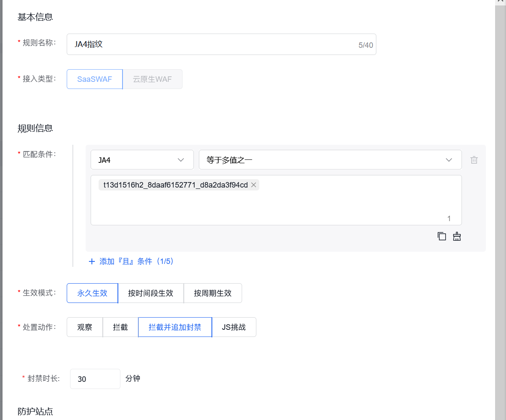Open the JA4 match field dropdown

click(142, 159)
